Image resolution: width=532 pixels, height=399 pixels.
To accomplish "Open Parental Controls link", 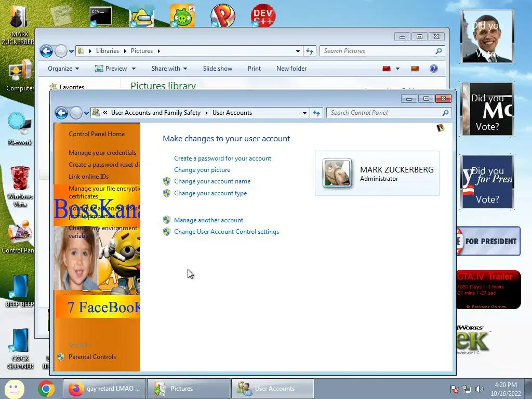I will click(x=92, y=357).
